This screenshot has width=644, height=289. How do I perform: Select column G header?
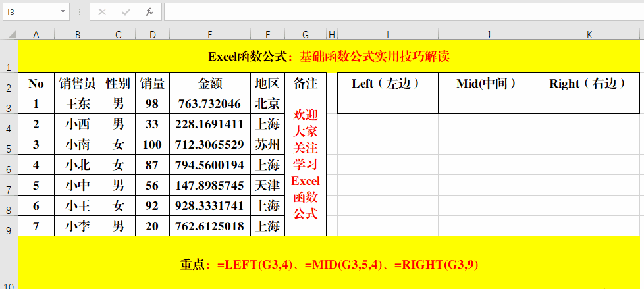click(x=306, y=35)
